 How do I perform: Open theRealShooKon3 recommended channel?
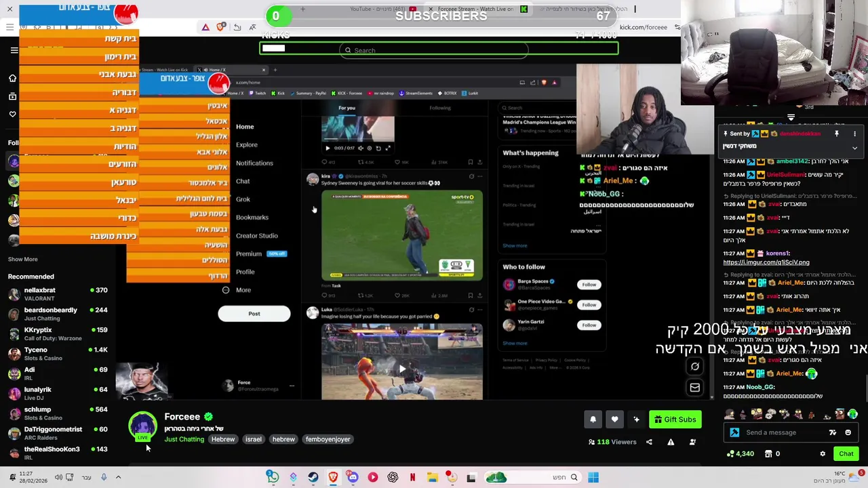[57, 452]
